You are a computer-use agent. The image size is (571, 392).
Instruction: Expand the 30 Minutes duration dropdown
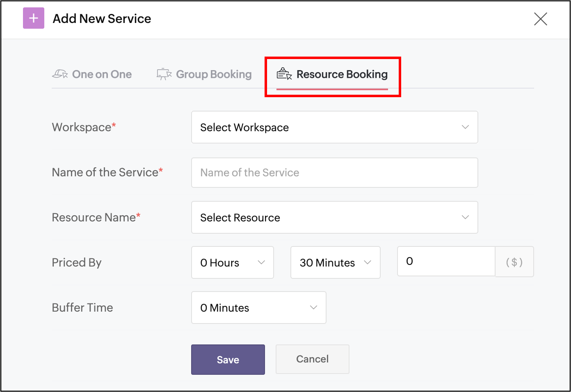(x=335, y=262)
